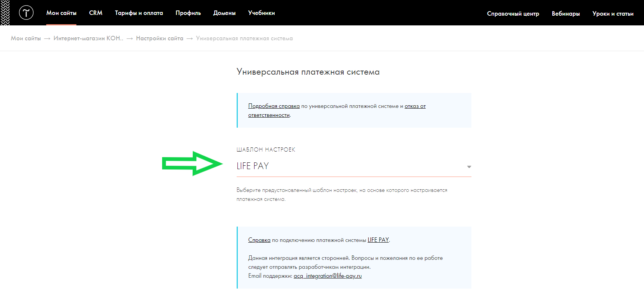644x299 pixels.
Task: Open Справочный центр link
Action: [513, 13]
